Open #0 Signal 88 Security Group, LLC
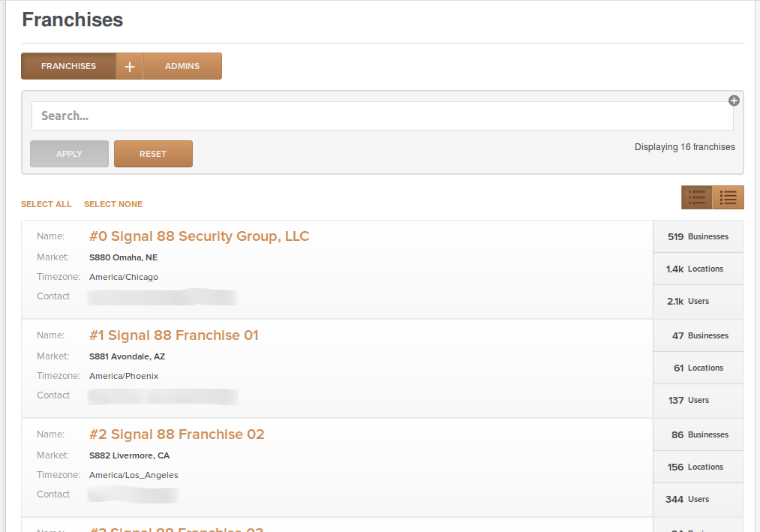 [x=200, y=236]
